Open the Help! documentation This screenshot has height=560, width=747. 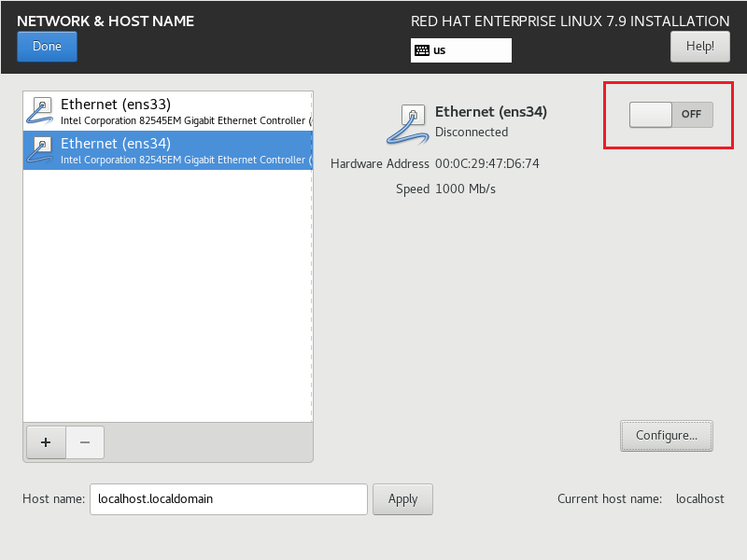[699, 46]
